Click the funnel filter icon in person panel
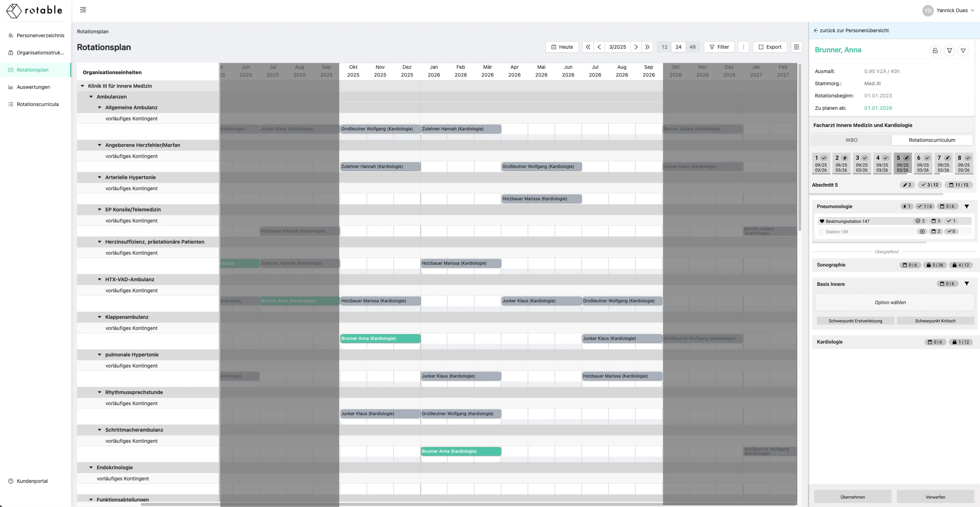The width and height of the screenshot is (980, 507). coord(949,50)
